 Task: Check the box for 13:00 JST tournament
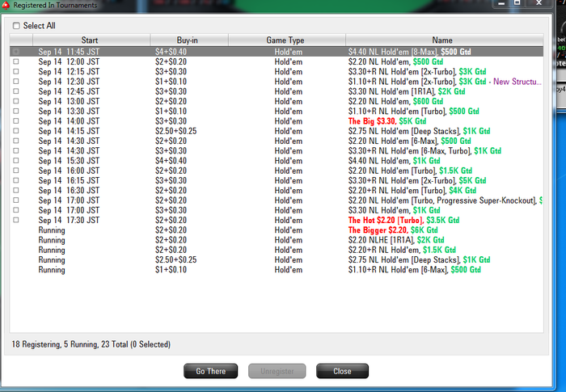16,101
